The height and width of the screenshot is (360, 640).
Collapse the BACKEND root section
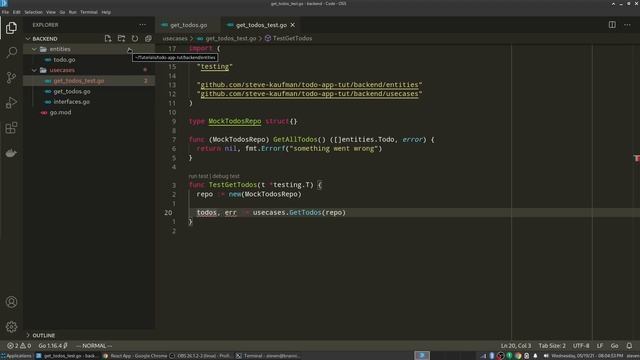pyautogui.click(x=28, y=39)
